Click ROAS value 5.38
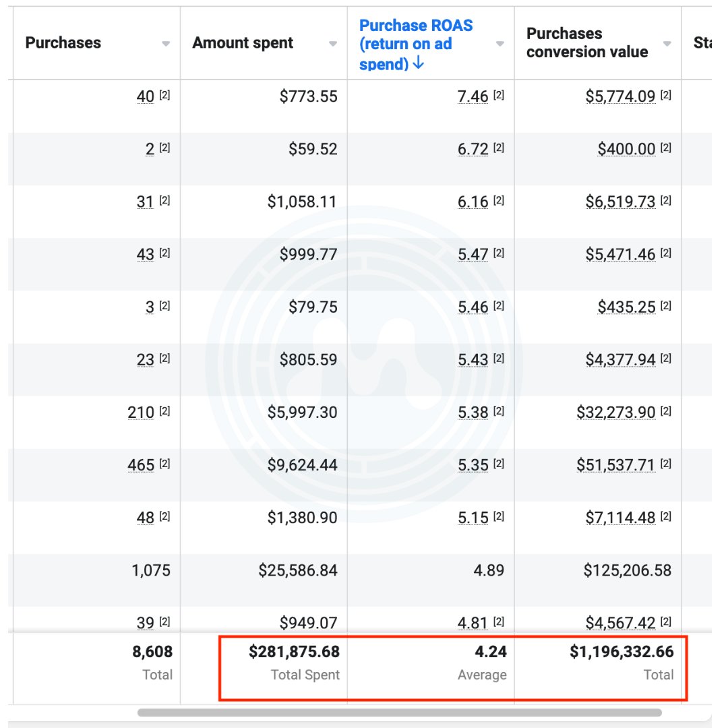The width and height of the screenshot is (728, 728). (x=473, y=413)
